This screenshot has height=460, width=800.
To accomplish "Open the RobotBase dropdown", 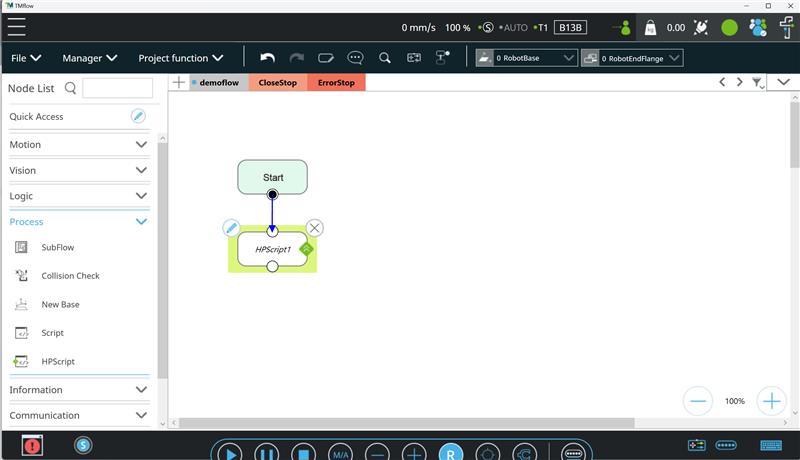I will [526, 58].
